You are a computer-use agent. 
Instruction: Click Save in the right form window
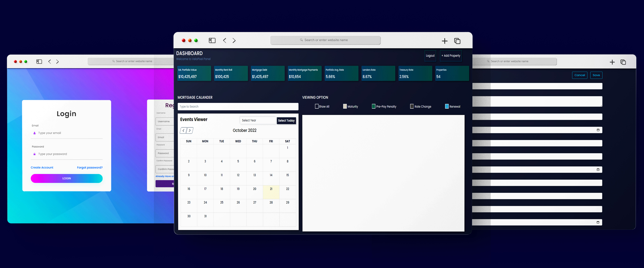596,75
